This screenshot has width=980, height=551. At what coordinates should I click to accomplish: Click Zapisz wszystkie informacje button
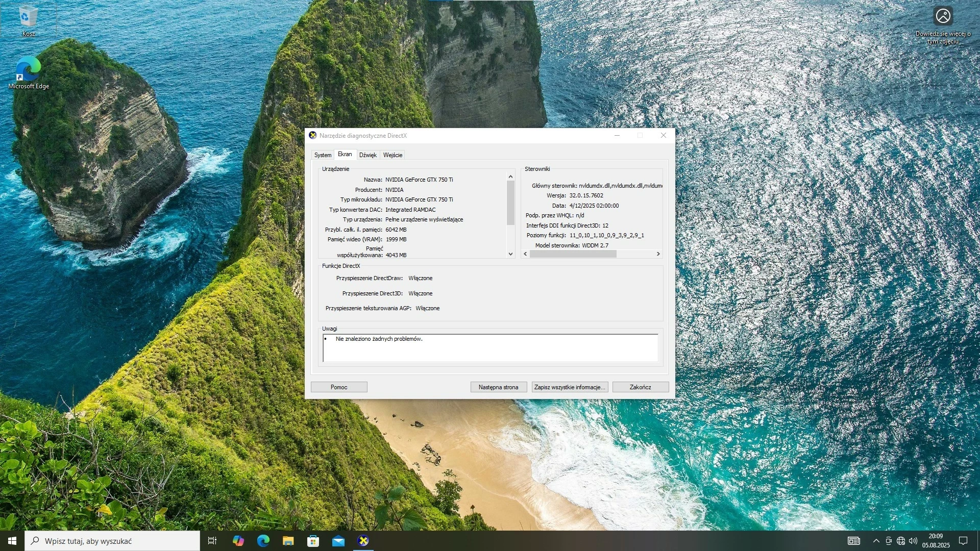(x=570, y=387)
